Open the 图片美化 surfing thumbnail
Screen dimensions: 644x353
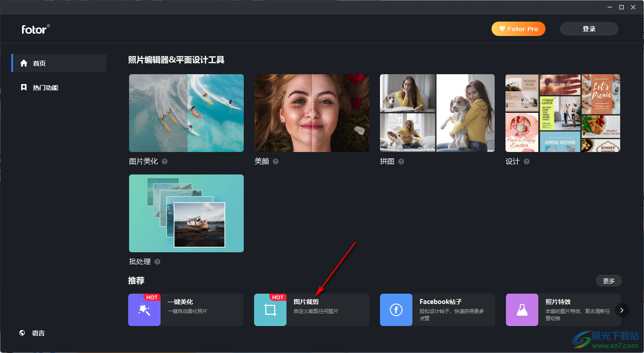click(186, 113)
